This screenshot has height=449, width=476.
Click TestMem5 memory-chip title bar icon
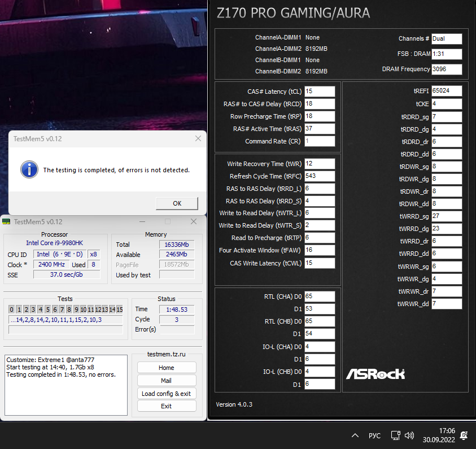click(x=6, y=221)
